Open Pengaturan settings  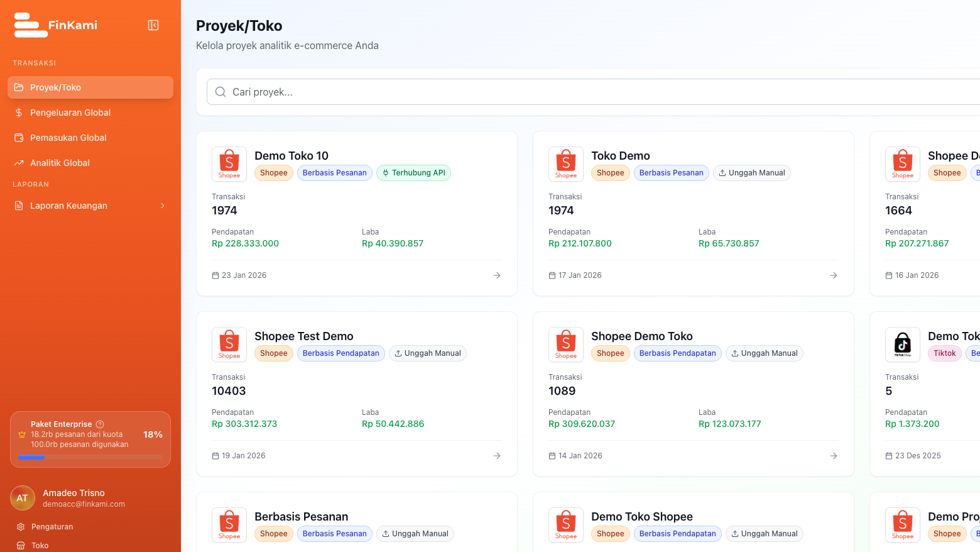click(52, 527)
